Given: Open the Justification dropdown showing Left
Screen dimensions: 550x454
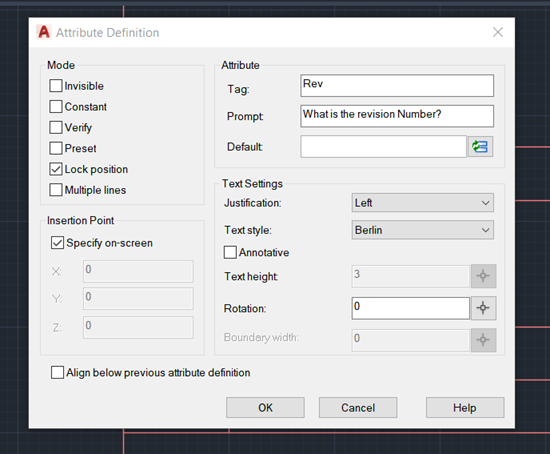Looking at the screenshot, I should [x=423, y=203].
